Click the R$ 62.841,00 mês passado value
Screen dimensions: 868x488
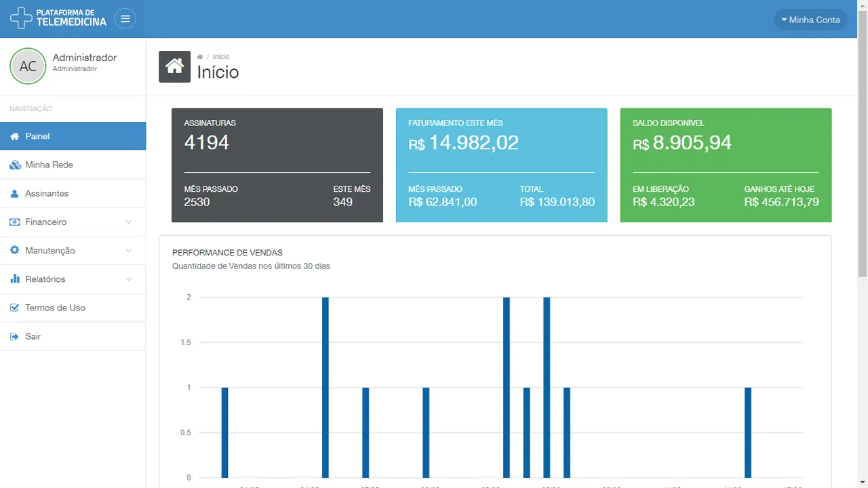(443, 202)
